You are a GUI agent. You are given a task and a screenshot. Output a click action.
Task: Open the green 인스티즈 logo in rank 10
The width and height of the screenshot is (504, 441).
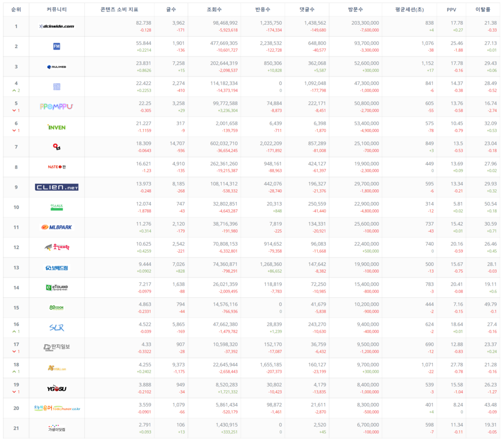(57, 207)
